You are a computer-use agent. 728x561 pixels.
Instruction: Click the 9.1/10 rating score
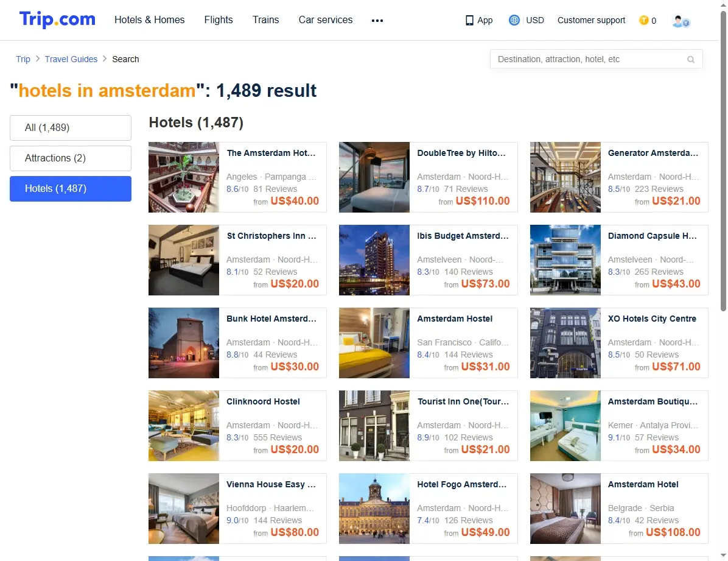click(619, 437)
